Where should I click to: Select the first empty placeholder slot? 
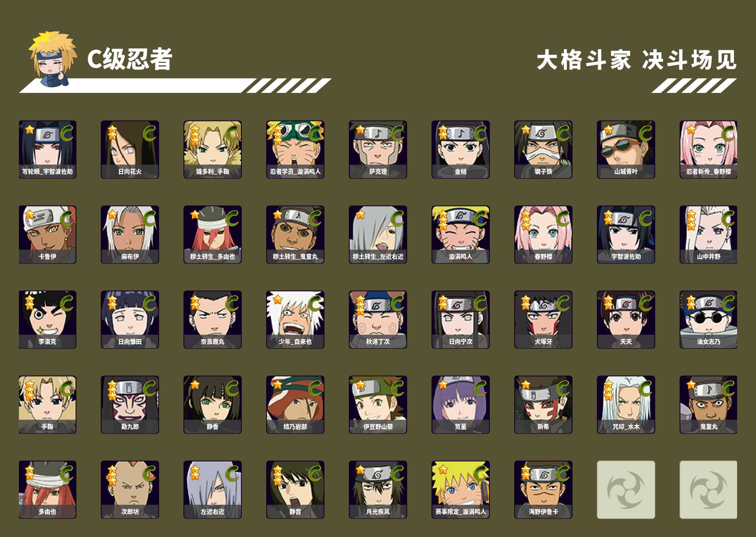tap(626, 490)
